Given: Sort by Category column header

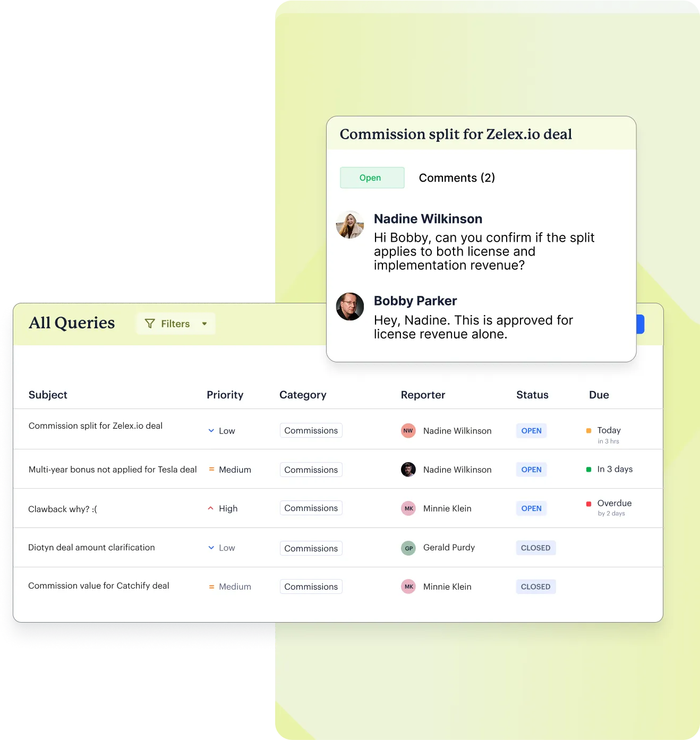Looking at the screenshot, I should click(x=303, y=395).
